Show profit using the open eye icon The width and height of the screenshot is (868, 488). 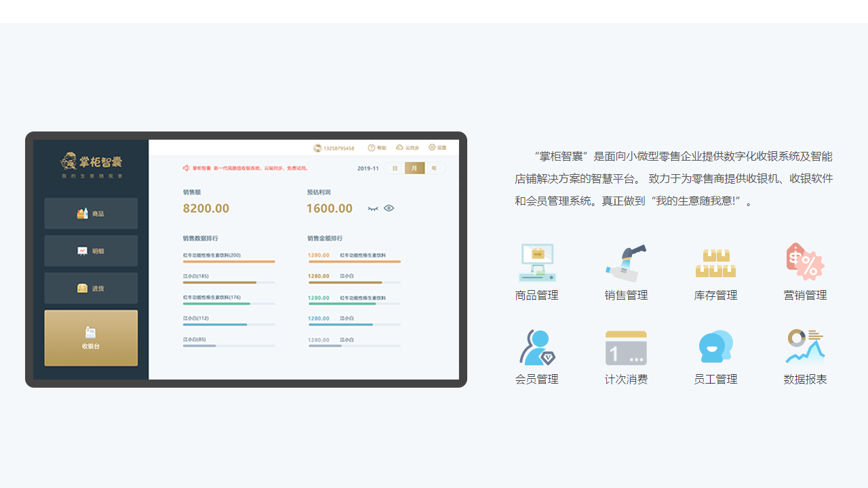389,208
